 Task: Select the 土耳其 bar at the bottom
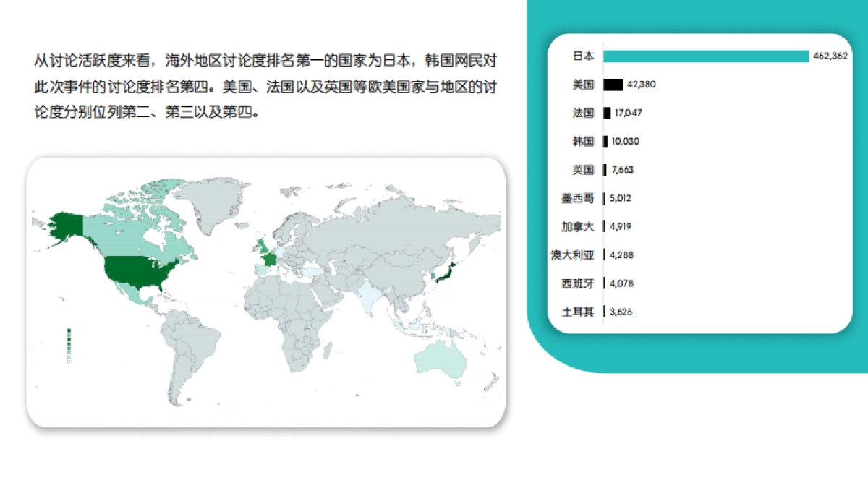pos(606,312)
